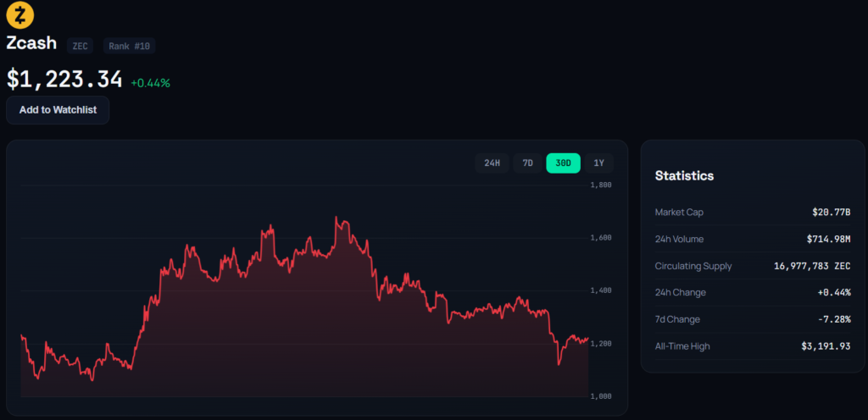Switch chart to 24H range
The height and width of the screenshot is (420, 868).
point(492,163)
